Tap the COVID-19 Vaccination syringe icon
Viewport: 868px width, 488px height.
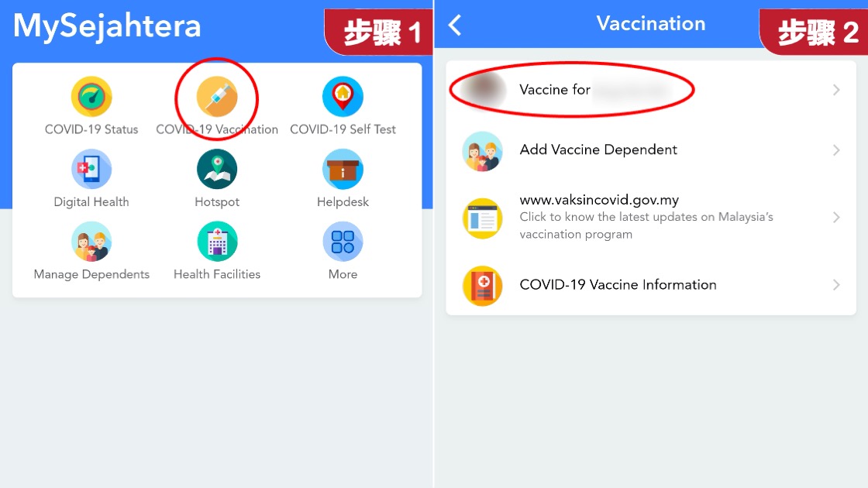tap(217, 97)
